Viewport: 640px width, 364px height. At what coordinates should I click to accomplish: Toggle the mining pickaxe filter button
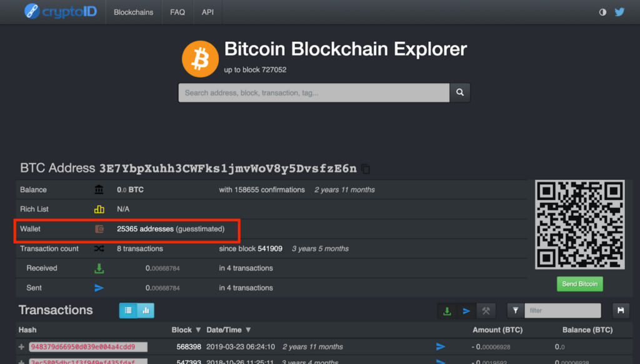point(486,311)
